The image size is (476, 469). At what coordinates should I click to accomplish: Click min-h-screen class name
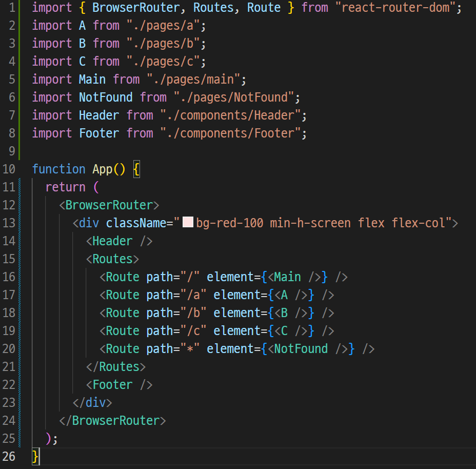coord(310,223)
